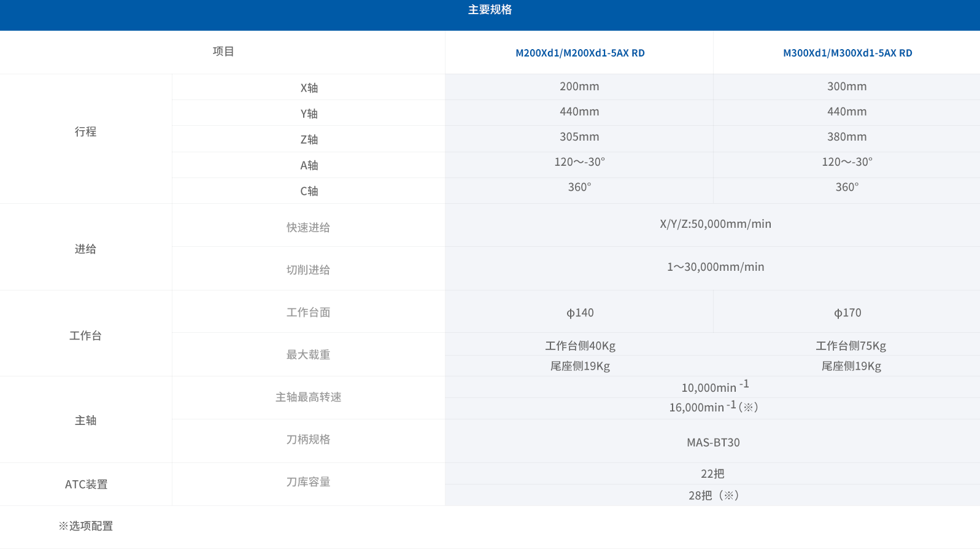The height and width of the screenshot is (549, 980).
Task: Click the 300mm X-axis value
Action: (847, 87)
